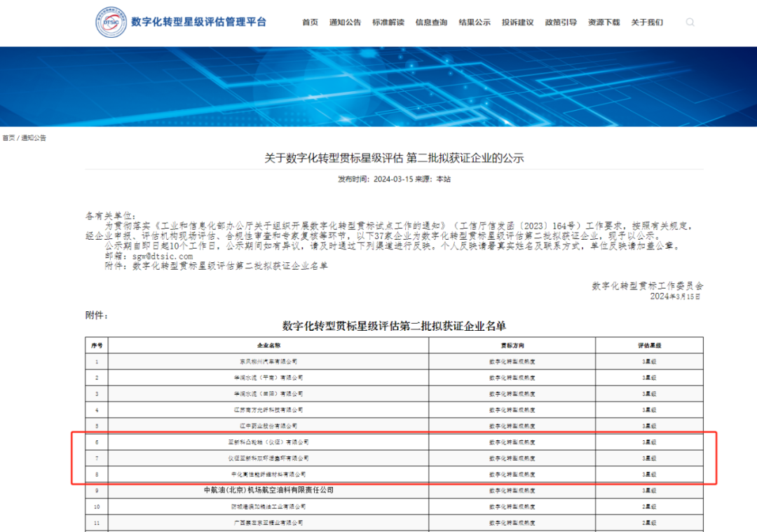Click company name 中化高性能纤维材料有限公司 in row 8
The image size is (757, 532).
coord(268,475)
